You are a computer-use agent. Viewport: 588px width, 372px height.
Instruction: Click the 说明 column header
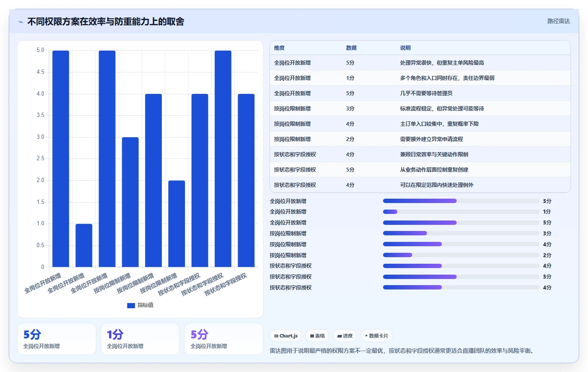pos(405,48)
